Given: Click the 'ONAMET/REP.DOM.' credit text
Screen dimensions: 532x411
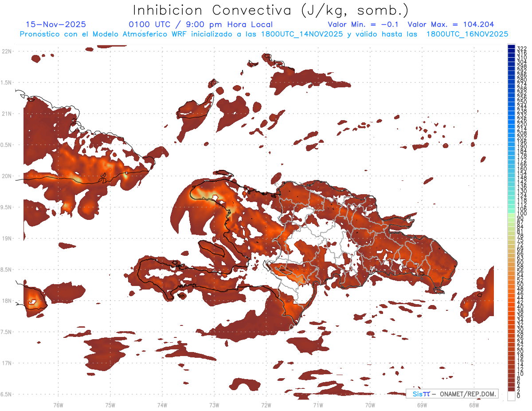Looking at the screenshot, I should pyautogui.click(x=467, y=394).
